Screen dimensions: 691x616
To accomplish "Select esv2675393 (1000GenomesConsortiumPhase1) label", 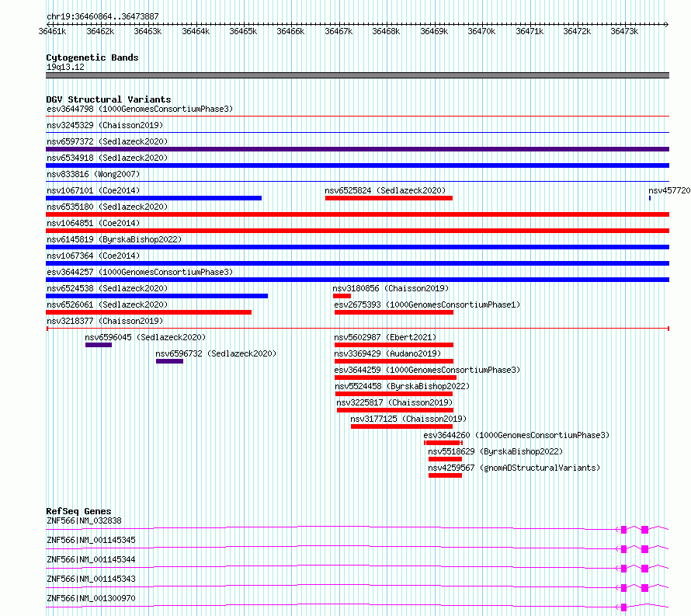I will coord(427,305).
